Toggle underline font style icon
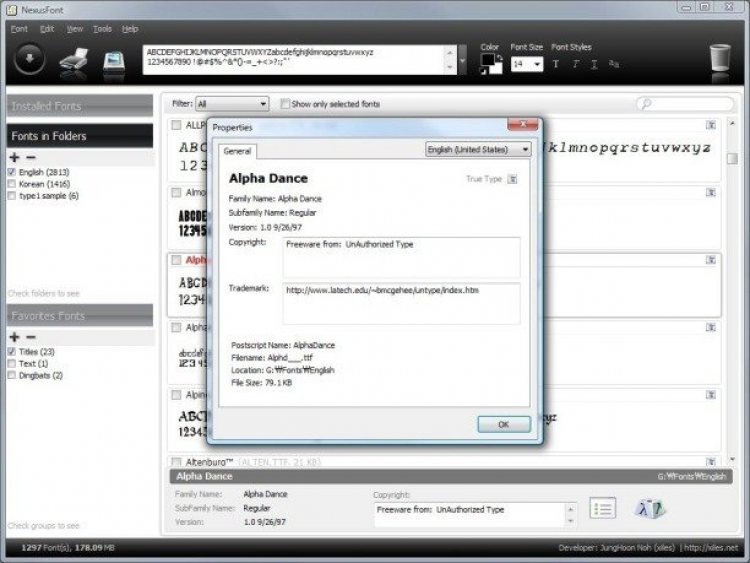The image size is (750, 563). coord(594,64)
